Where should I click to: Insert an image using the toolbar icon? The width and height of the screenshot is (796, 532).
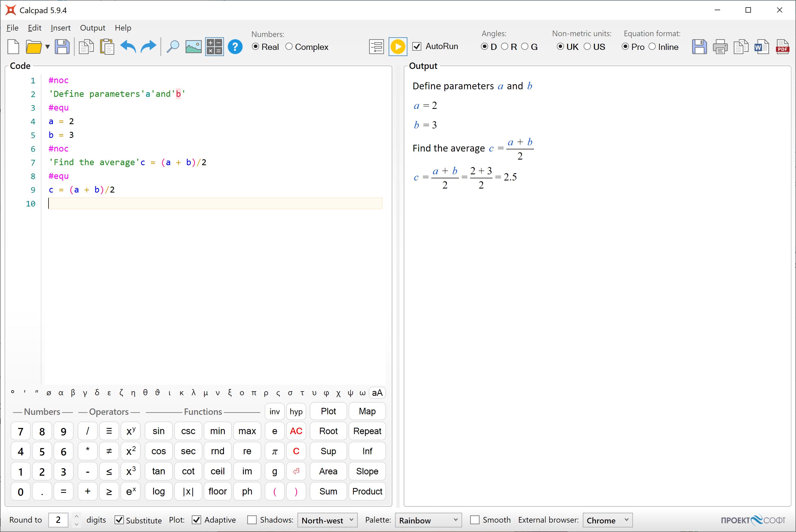193,46
